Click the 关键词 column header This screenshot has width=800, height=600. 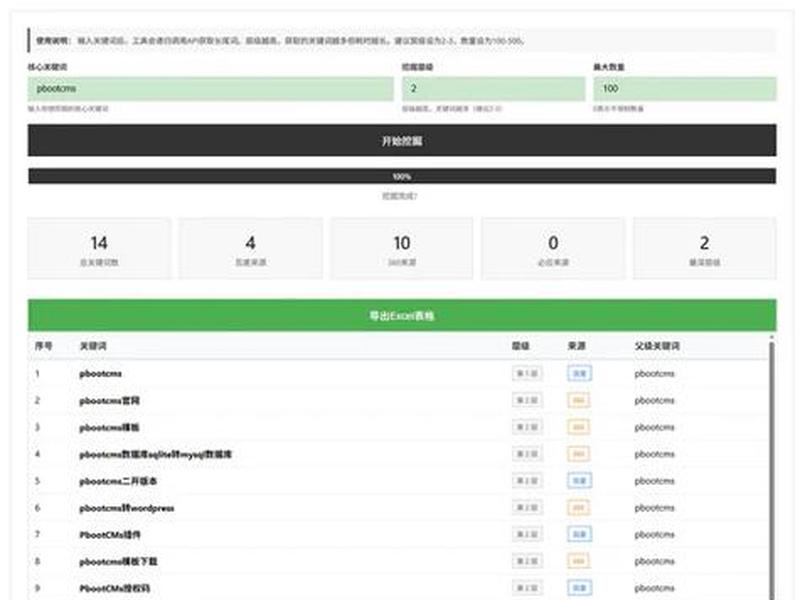[x=93, y=346]
